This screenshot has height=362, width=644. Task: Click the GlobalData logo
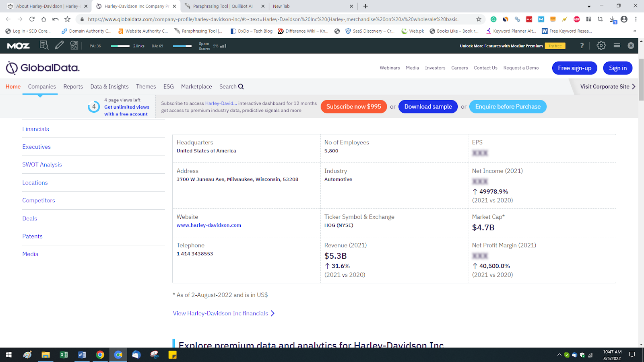pyautogui.click(x=43, y=68)
